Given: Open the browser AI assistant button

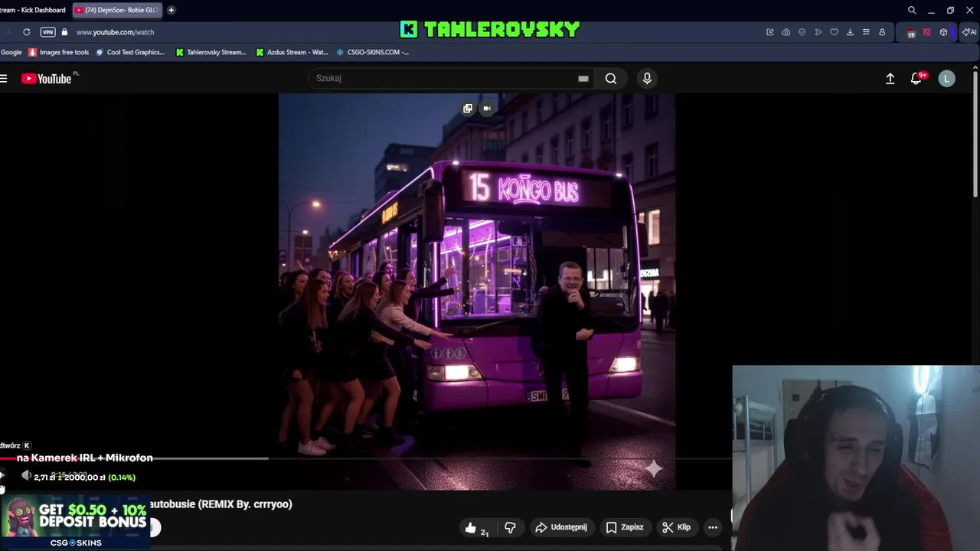Looking at the screenshot, I should (x=969, y=32).
